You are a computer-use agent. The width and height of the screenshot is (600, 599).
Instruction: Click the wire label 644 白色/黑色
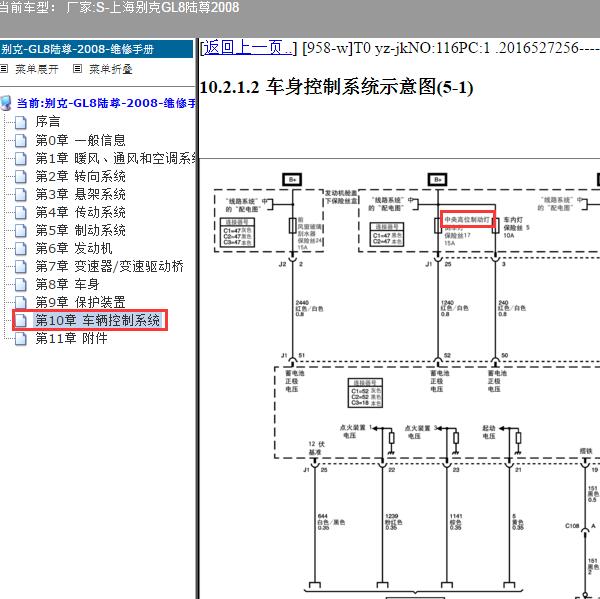(x=331, y=522)
